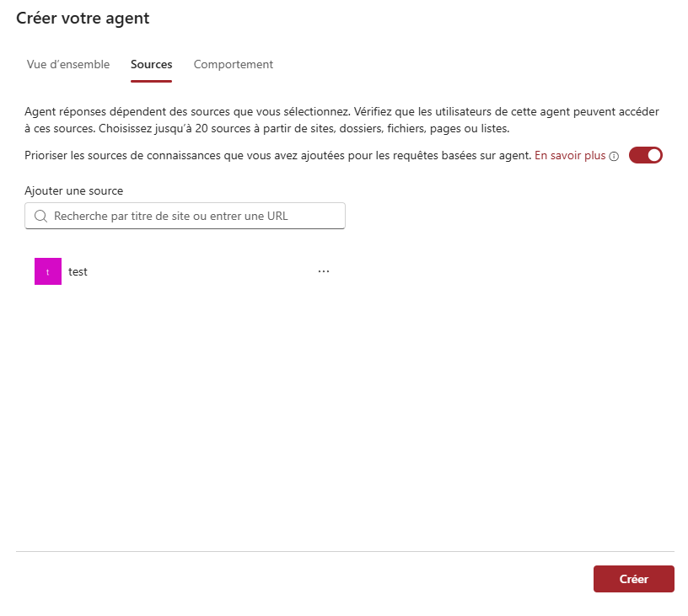Open the En savoir plus link
The height and width of the screenshot is (616, 688).
570,156
